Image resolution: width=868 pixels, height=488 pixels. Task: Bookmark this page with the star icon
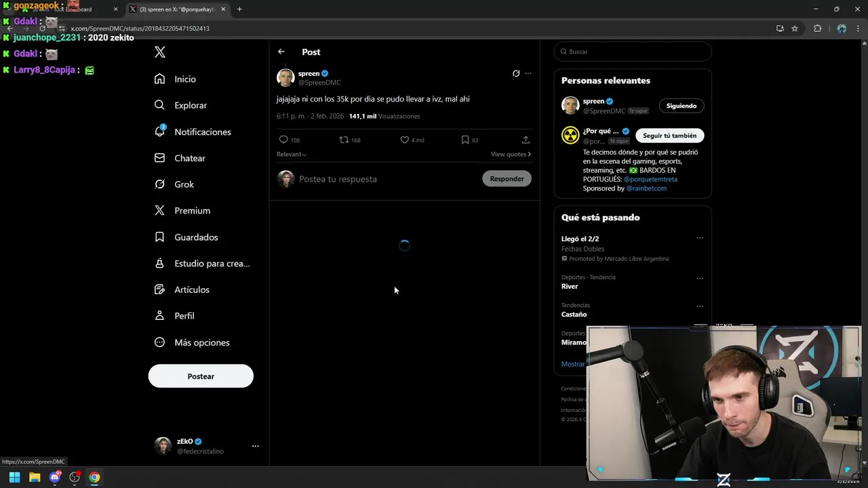(x=795, y=28)
